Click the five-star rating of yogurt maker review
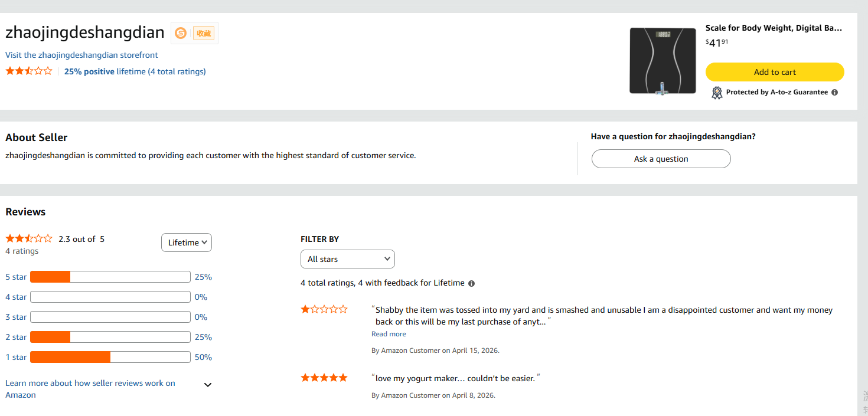The width and height of the screenshot is (868, 416). tap(324, 378)
